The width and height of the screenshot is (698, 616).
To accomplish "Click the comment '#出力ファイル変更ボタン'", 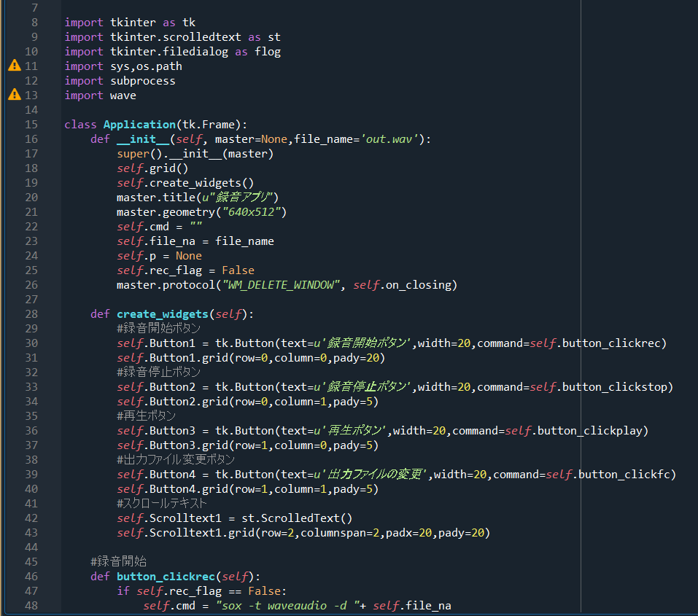I will coord(175,459).
